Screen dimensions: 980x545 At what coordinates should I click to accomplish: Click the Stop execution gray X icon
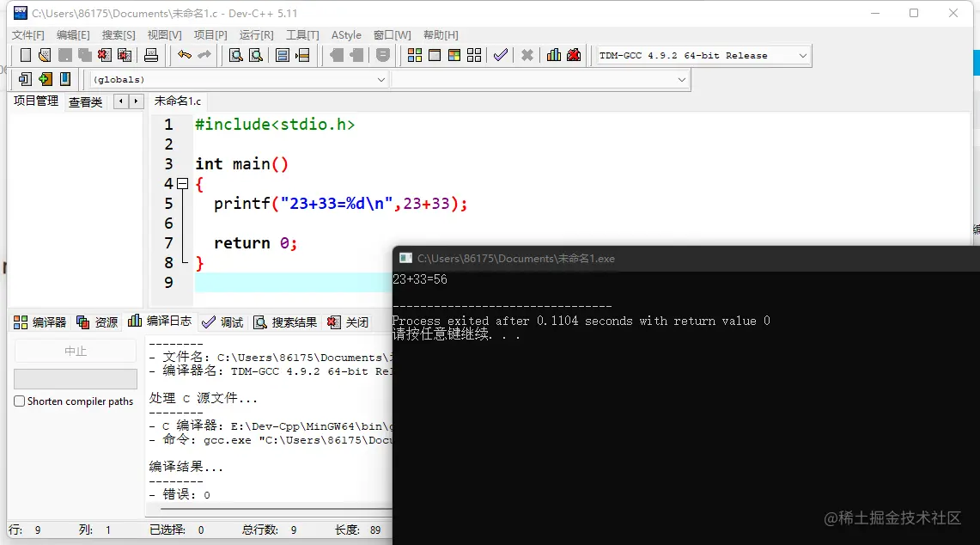coord(527,55)
